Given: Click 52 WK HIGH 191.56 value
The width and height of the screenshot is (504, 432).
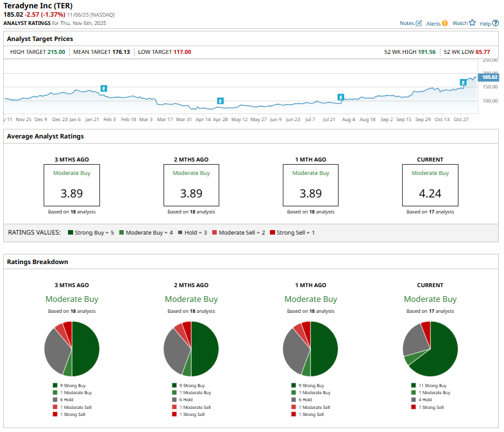Looking at the screenshot, I should (427, 52).
